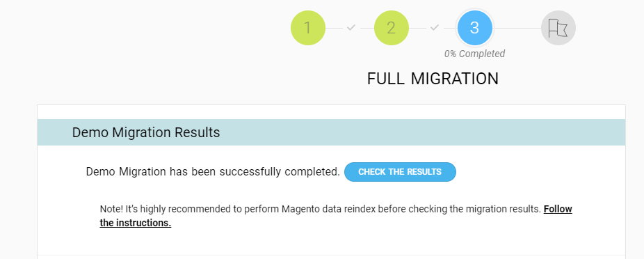Go to step 2 in wizard
Screen dimensions: 644x259
[x=392, y=28]
